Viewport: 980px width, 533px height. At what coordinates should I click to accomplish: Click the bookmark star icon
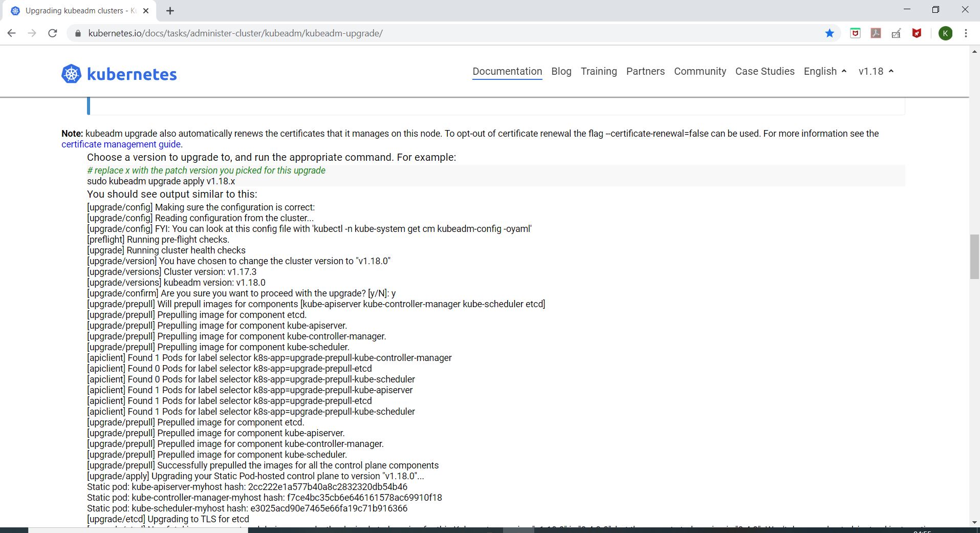click(x=830, y=33)
